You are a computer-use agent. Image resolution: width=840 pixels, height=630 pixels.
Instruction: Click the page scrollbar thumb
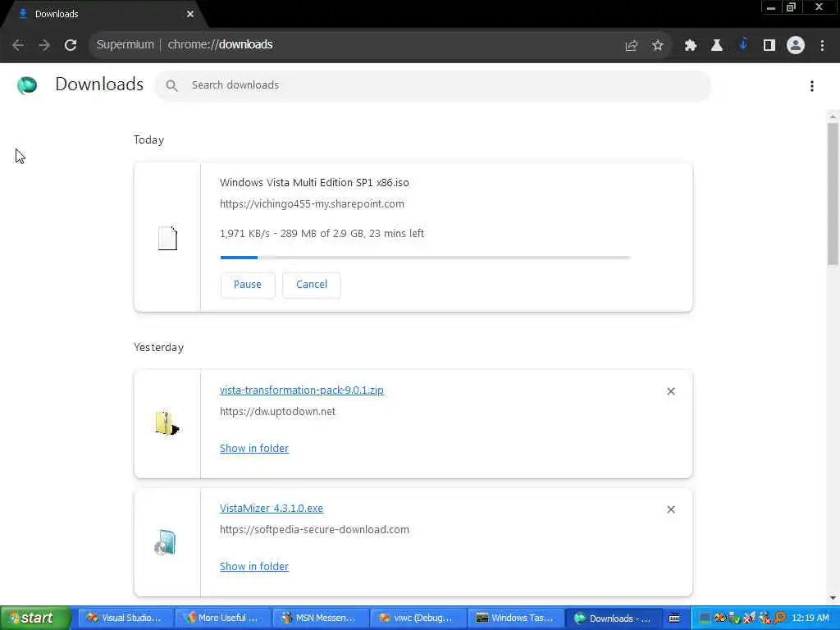click(833, 194)
